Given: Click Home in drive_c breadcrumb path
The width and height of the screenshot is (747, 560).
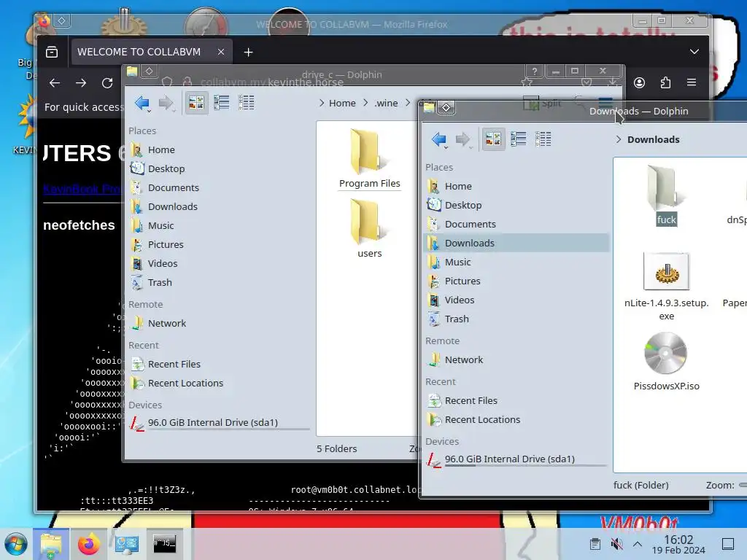Looking at the screenshot, I should [342, 104].
